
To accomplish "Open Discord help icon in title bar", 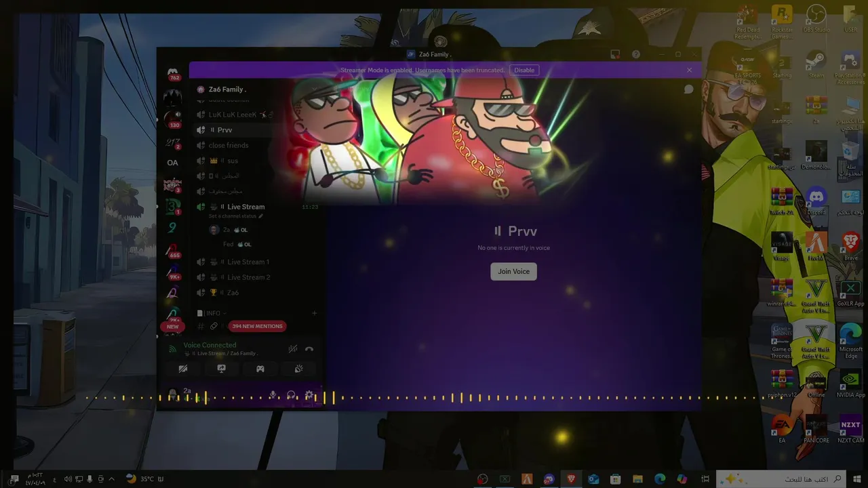I will (636, 54).
